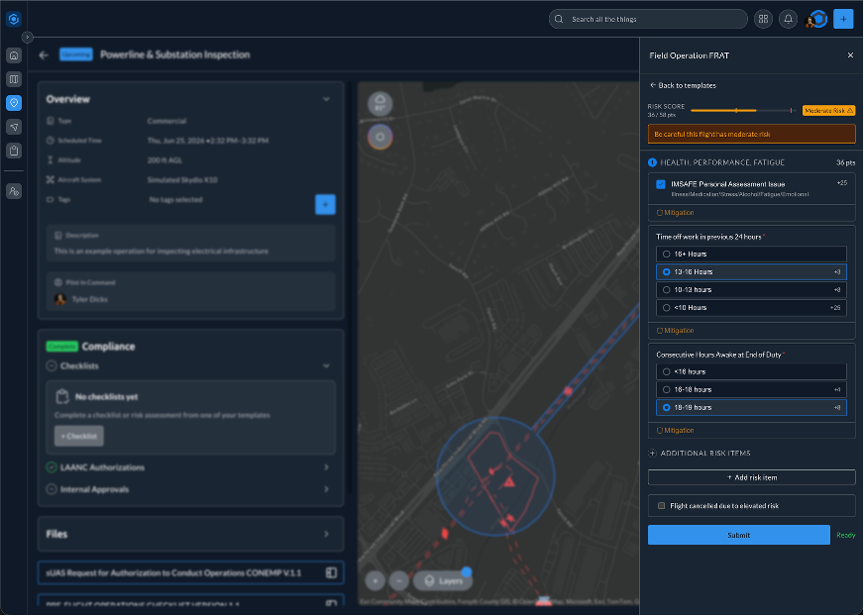The width and height of the screenshot is (864, 616).
Task: Click the Search all the things field
Action: tap(648, 19)
